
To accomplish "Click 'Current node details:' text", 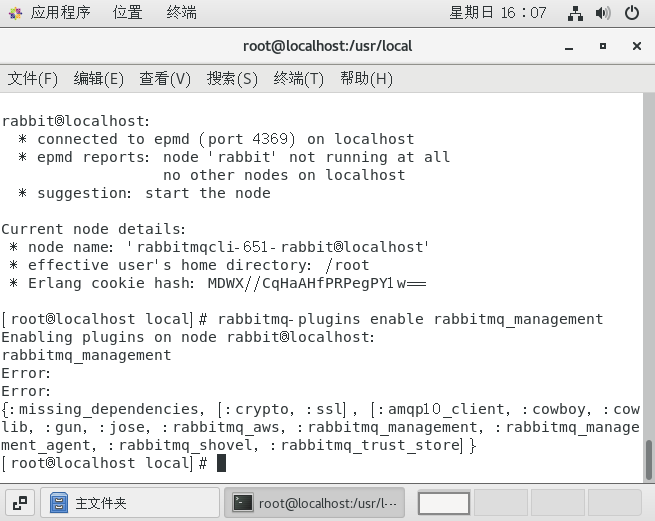I will pyautogui.click(x=94, y=229).
